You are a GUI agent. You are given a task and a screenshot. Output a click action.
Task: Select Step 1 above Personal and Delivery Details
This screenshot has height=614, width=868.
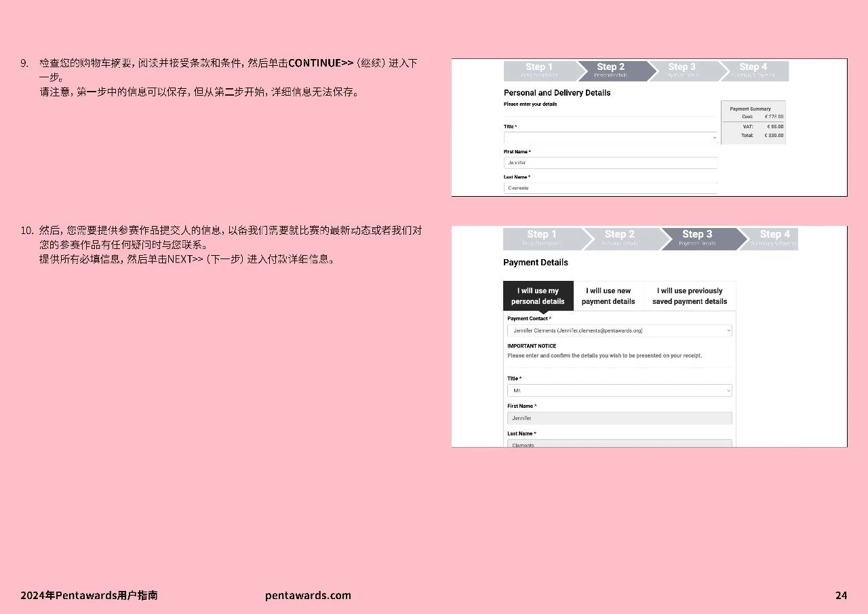click(540, 71)
